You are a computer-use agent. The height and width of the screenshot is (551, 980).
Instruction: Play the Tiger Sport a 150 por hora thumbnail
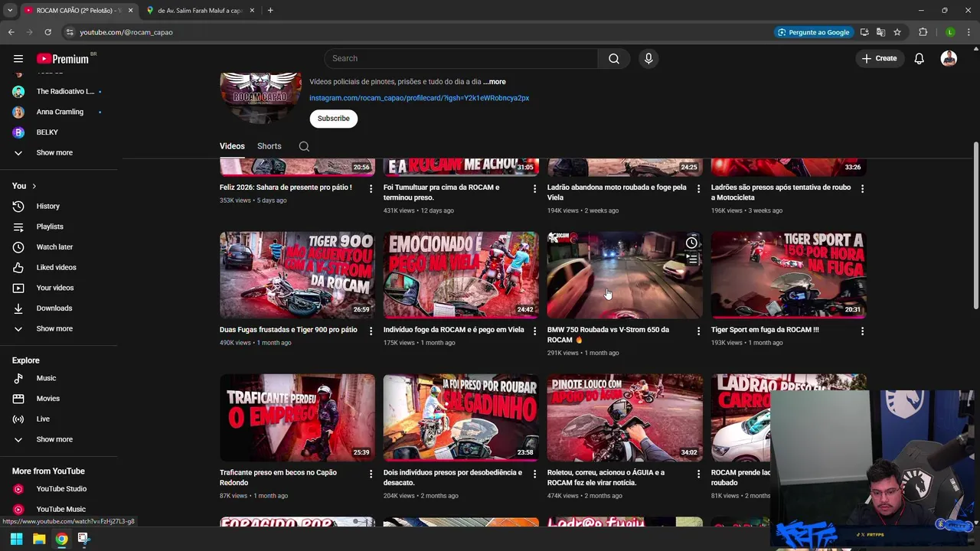(x=789, y=275)
